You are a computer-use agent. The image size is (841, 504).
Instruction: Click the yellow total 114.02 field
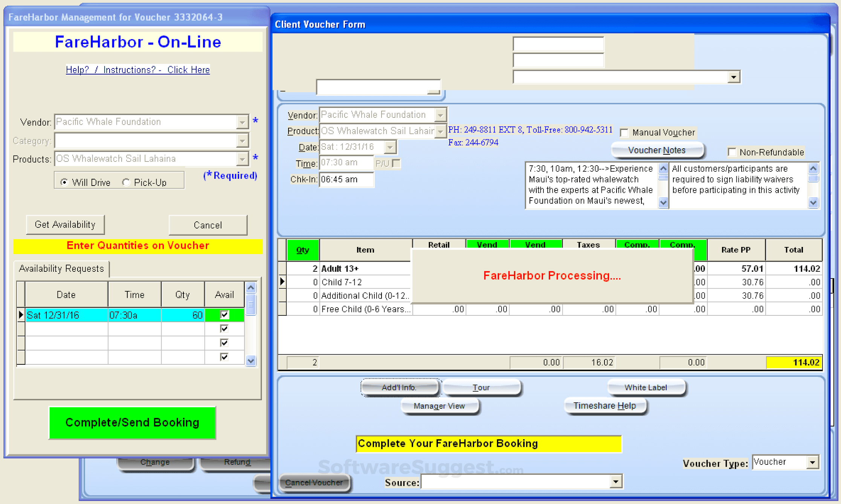pos(794,362)
